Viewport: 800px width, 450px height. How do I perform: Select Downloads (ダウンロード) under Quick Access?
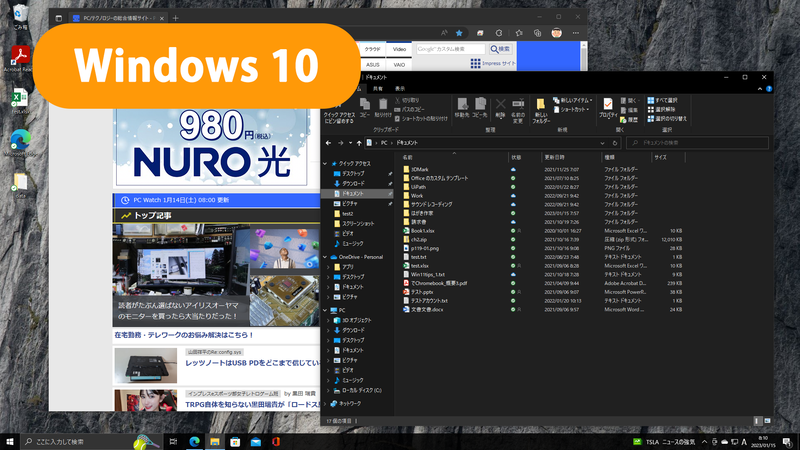(353, 184)
